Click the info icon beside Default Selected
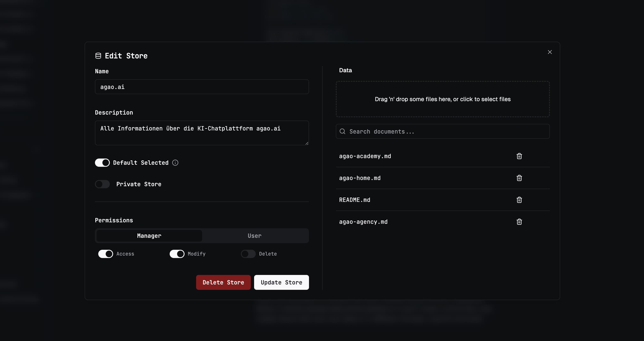 175,163
